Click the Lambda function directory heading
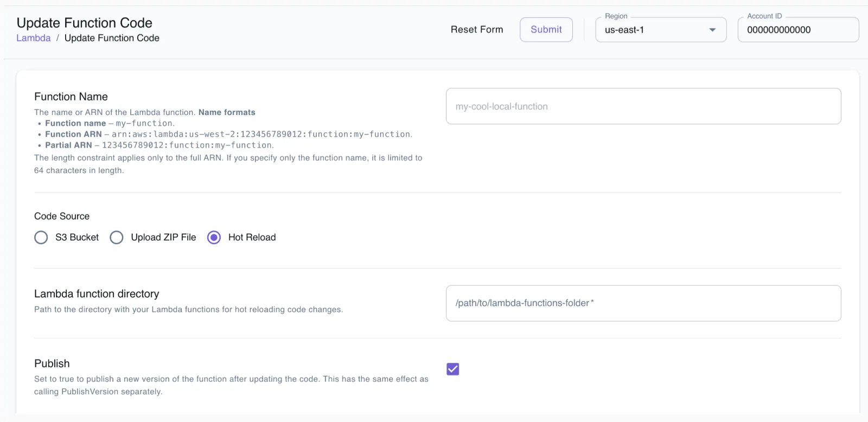 97,293
